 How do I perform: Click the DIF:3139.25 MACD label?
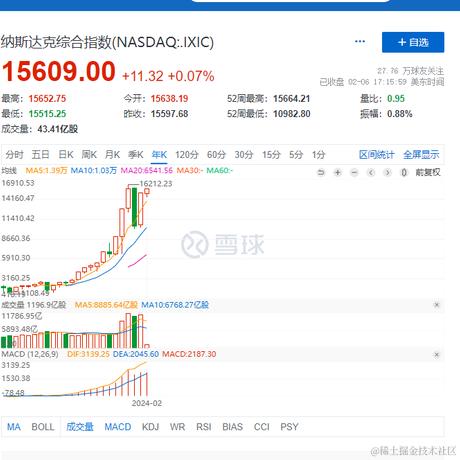coord(88,354)
